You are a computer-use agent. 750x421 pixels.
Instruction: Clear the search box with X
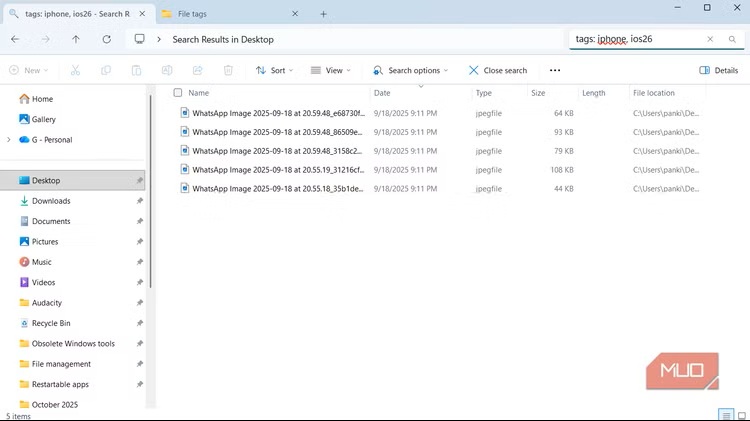710,39
